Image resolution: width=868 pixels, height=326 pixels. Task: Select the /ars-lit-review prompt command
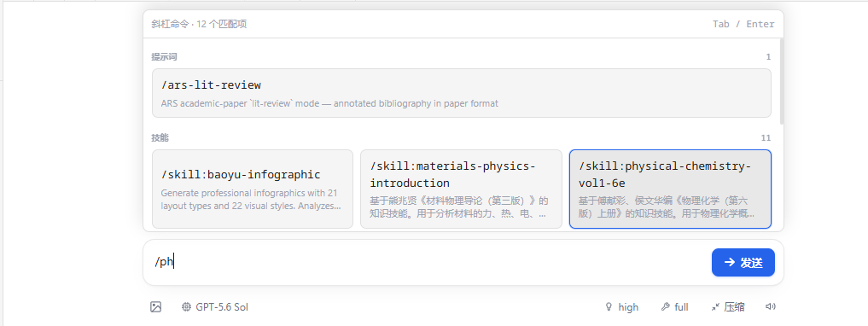pyautogui.click(x=461, y=93)
